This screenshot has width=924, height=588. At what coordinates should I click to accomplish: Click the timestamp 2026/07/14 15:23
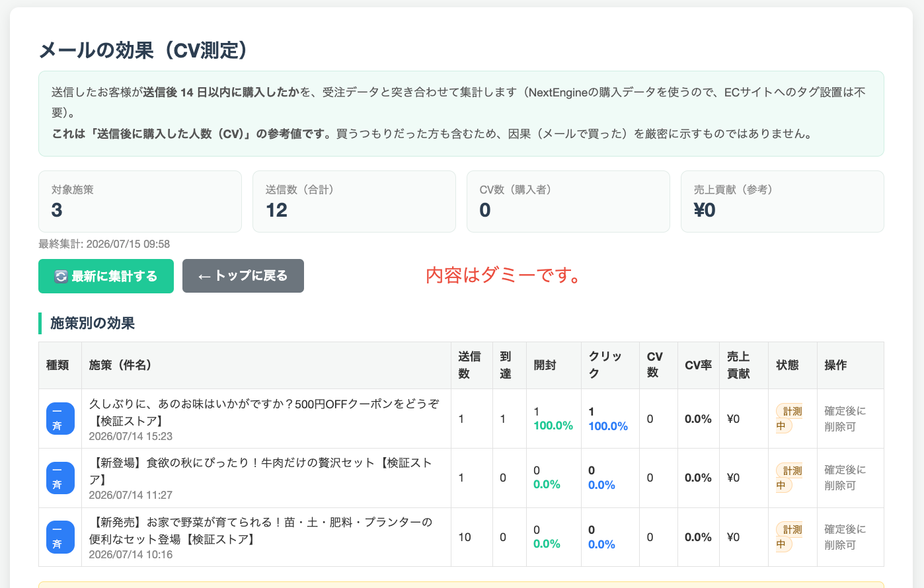(131, 436)
